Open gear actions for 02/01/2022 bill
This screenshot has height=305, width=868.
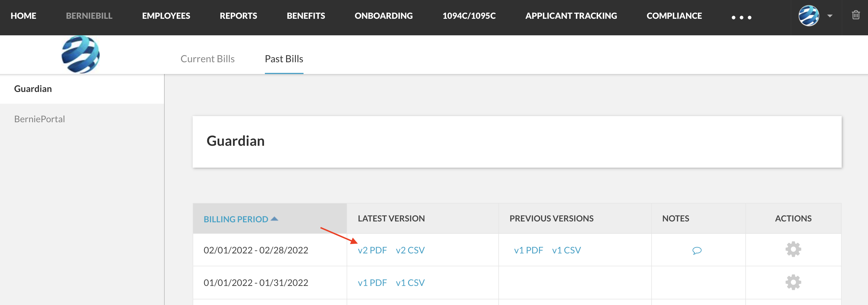click(x=793, y=249)
